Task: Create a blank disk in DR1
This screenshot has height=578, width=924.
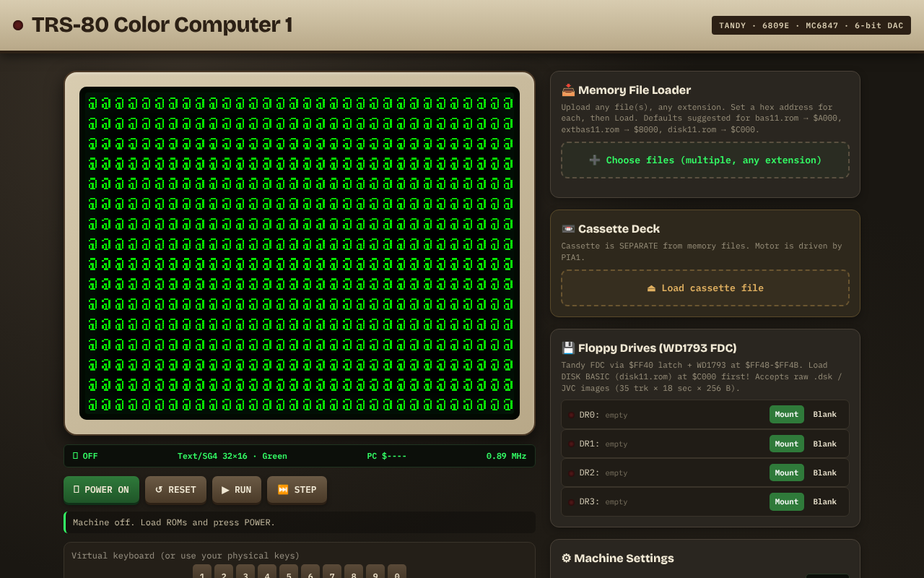Action: [825, 444]
